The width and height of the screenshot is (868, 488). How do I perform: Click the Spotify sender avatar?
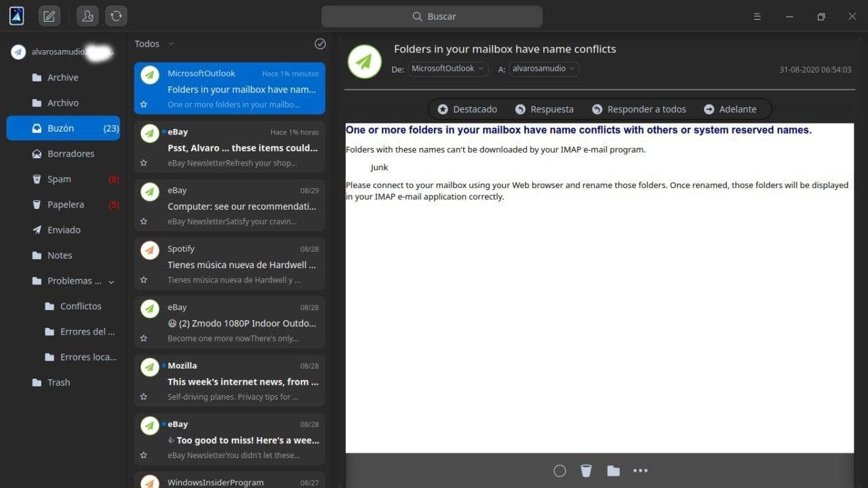pyautogui.click(x=150, y=250)
